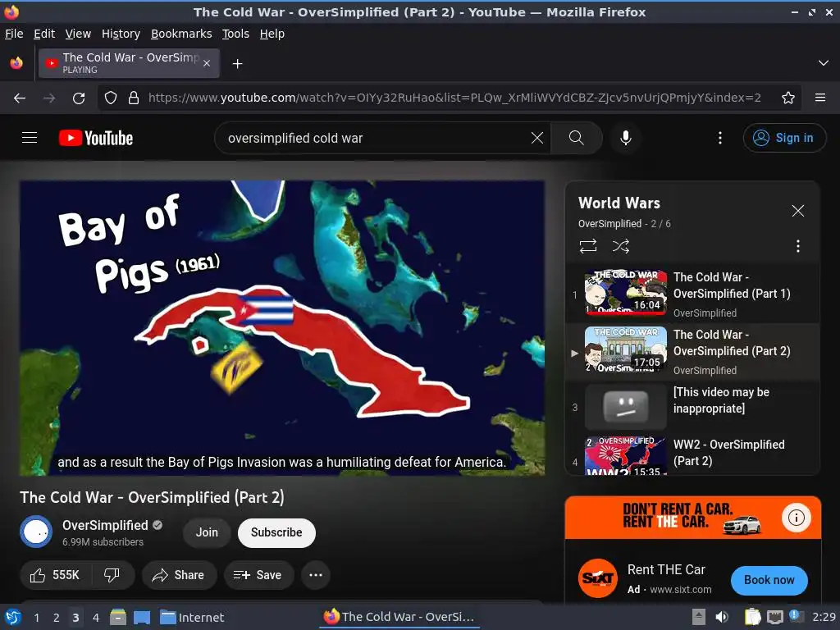Like the video with thumbs up

point(56,575)
